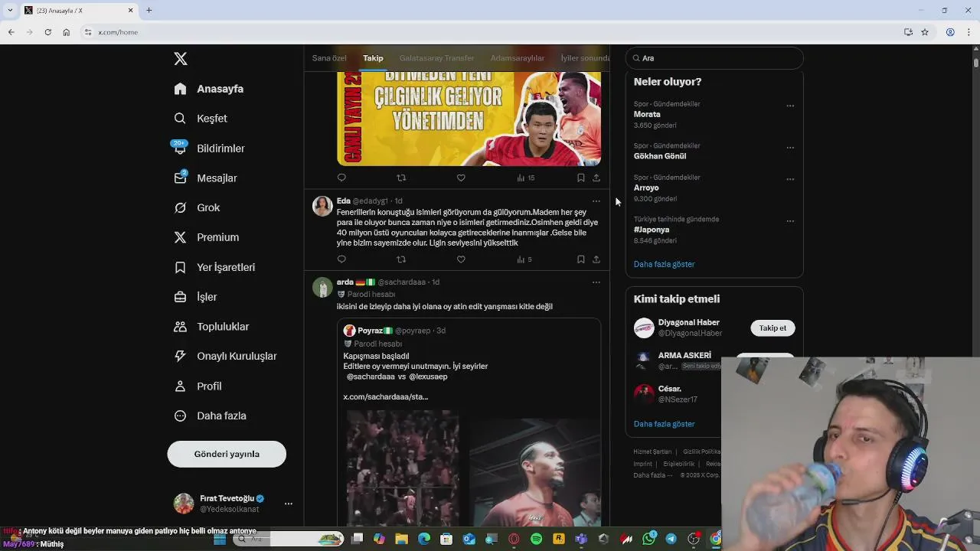
Task: Share the Çılgınlık Geliyor image post
Action: tap(596, 178)
